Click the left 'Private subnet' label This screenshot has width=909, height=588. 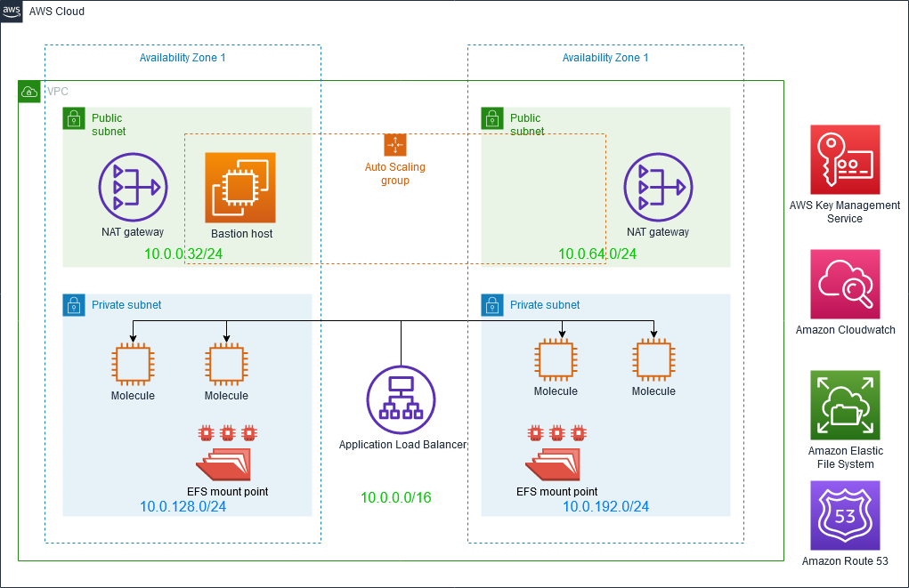(x=126, y=305)
